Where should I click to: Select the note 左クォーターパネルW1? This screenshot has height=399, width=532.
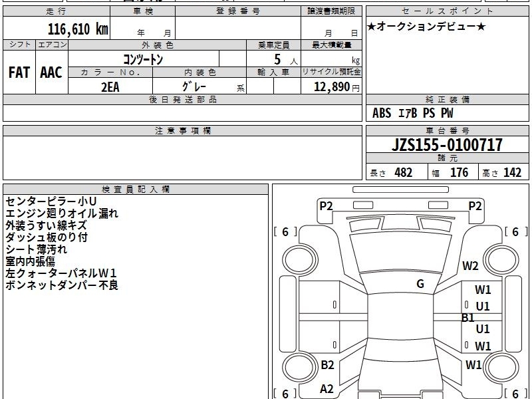pyautogui.click(x=61, y=273)
